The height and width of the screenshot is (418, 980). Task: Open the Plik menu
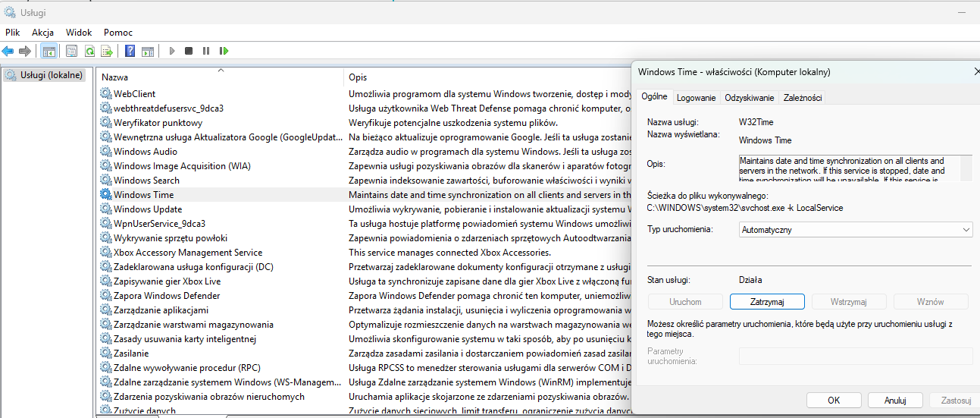point(12,33)
